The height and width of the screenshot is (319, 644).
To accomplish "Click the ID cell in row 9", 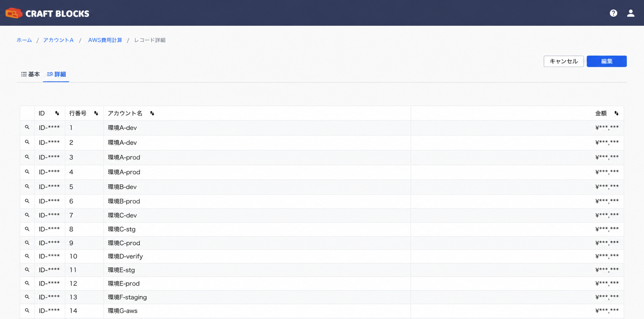I will (x=50, y=243).
